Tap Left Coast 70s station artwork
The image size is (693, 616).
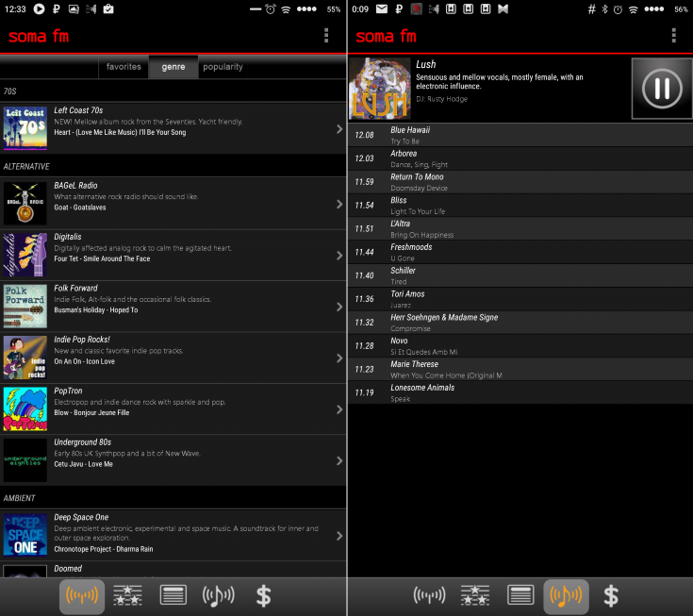[25, 128]
